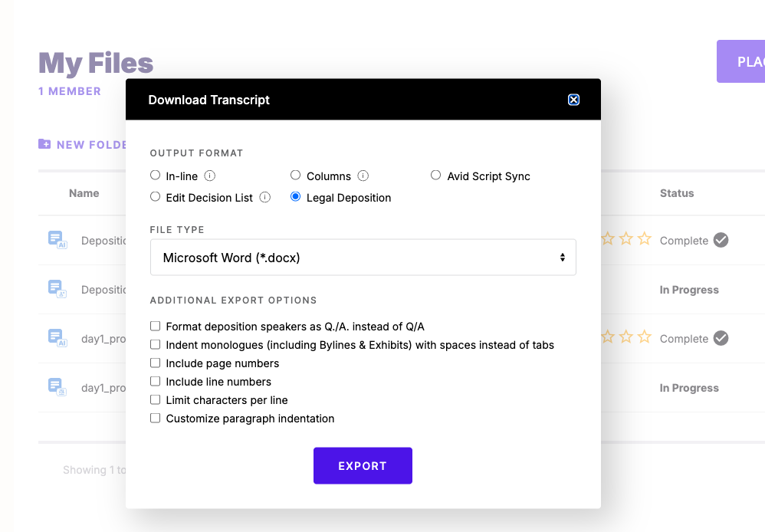The height and width of the screenshot is (532, 765).
Task: Click info icon beside Edit Decision List
Action: [x=265, y=197]
